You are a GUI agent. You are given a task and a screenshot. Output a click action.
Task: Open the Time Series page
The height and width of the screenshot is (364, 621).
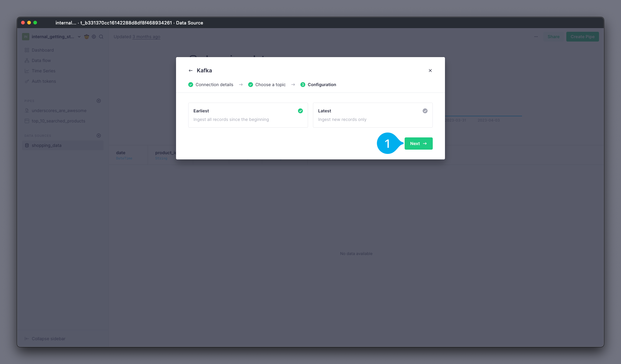[43, 71]
